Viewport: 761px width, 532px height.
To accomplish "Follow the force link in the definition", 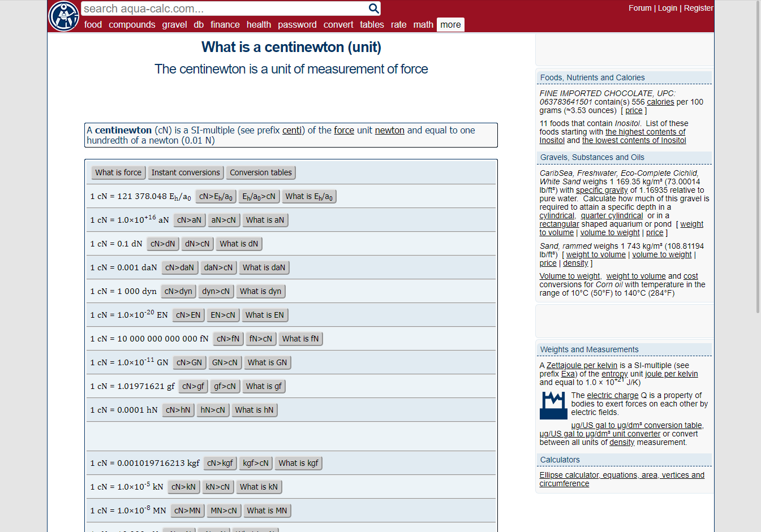I will tap(344, 131).
